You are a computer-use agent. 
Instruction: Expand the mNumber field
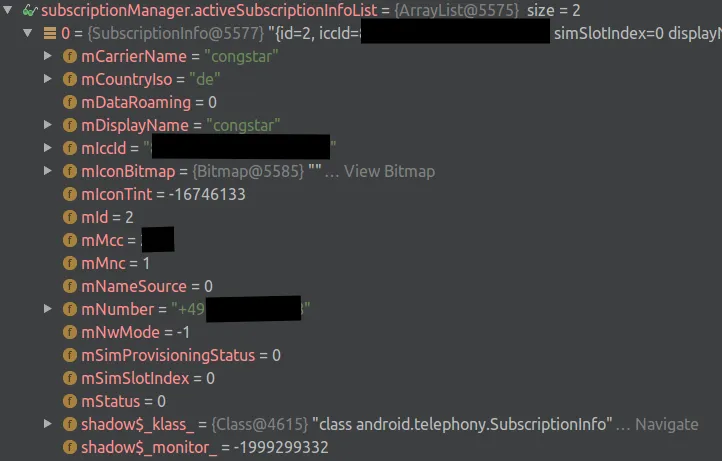[47, 309]
